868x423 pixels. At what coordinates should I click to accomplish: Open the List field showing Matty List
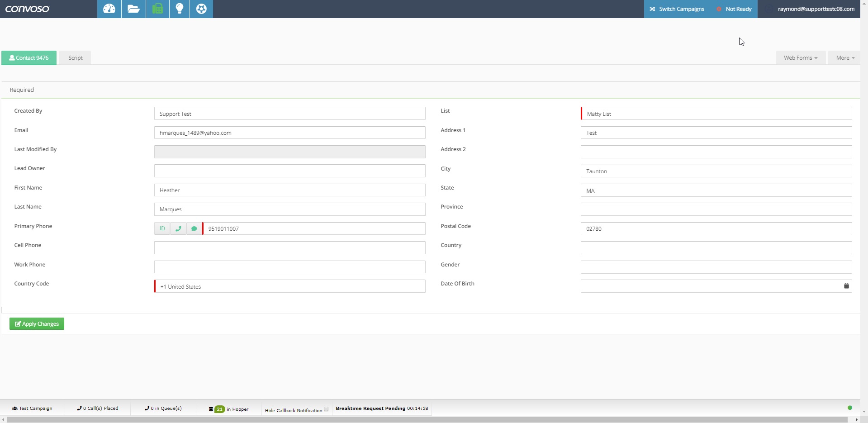point(716,114)
